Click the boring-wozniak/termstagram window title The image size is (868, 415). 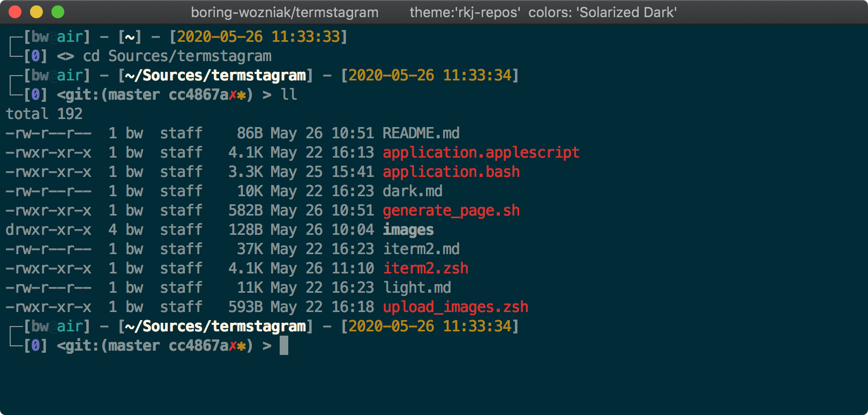click(285, 12)
